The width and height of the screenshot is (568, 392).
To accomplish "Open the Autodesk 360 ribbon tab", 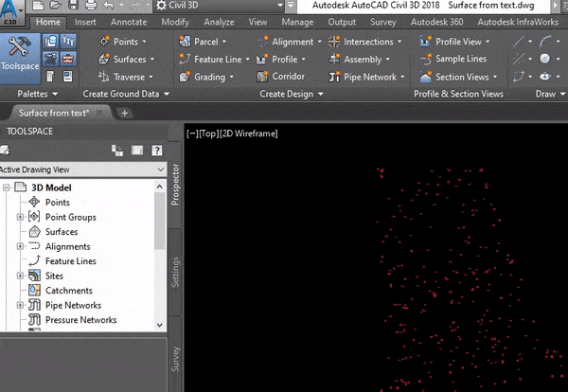I will point(436,22).
